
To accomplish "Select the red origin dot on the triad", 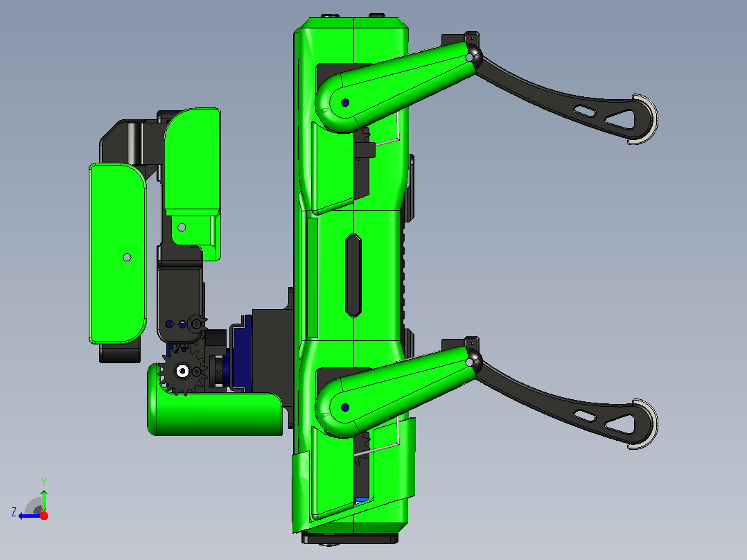I will (x=44, y=516).
